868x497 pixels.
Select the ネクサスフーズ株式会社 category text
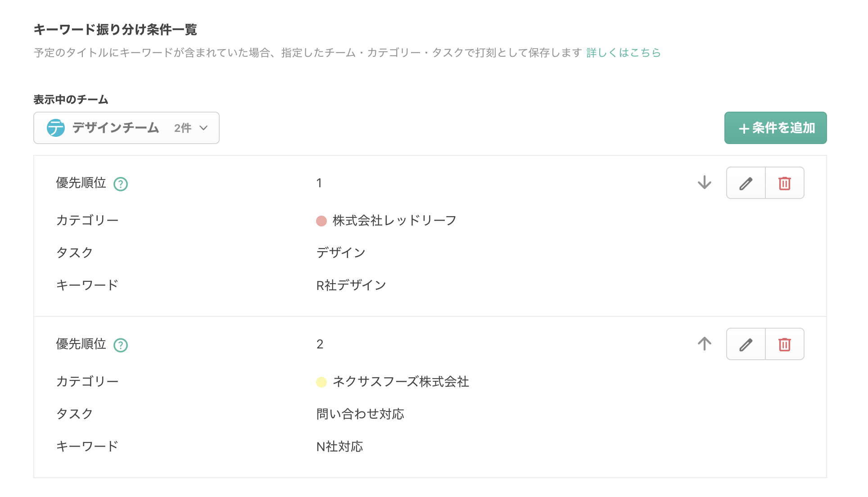(x=400, y=382)
